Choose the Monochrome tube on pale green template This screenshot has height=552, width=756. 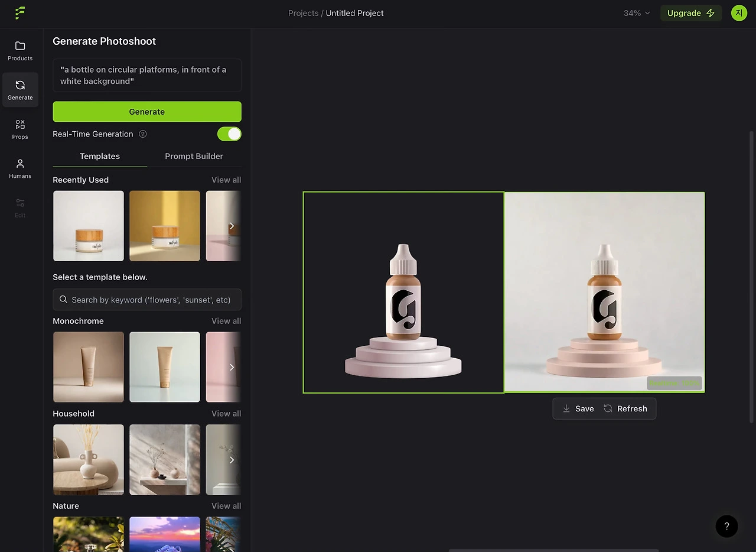point(165,367)
